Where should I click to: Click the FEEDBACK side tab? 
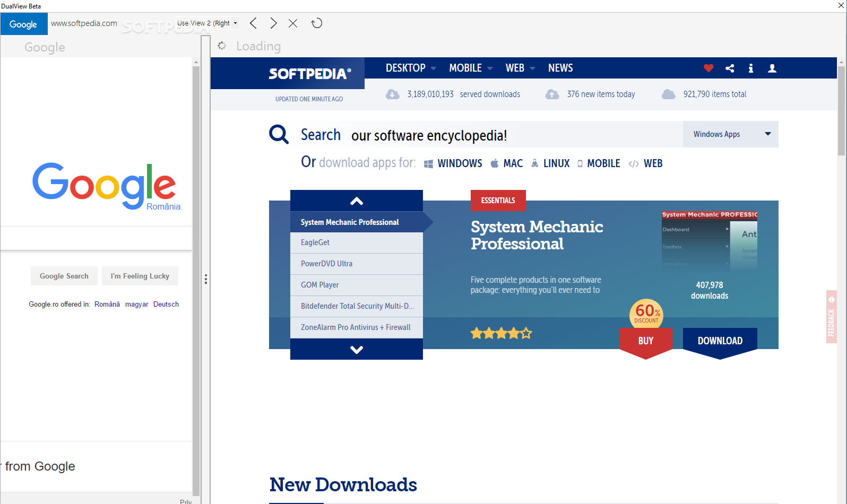point(832,317)
